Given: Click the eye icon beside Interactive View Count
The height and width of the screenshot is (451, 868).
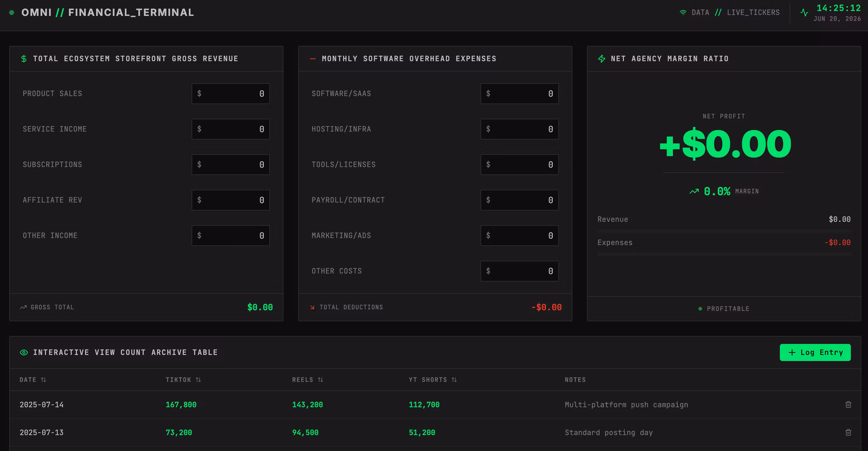Looking at the screenshot, I should click(24, 352).
